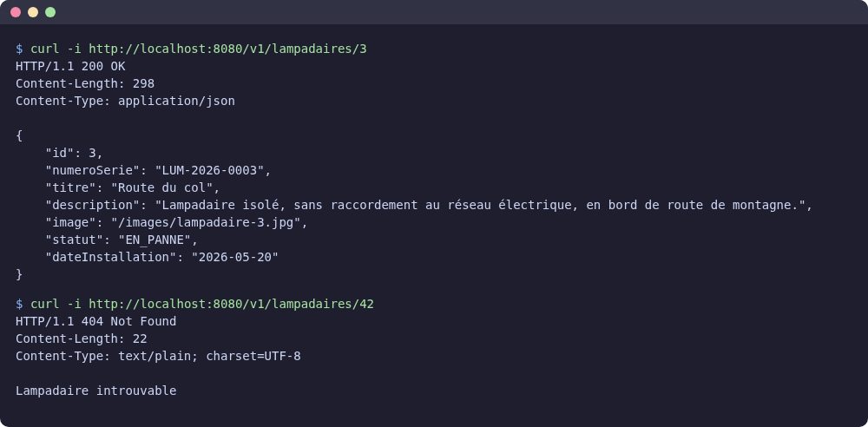
Task: Click the lampadaires/3 URL in first command
Action: click(x=227, y=49)
